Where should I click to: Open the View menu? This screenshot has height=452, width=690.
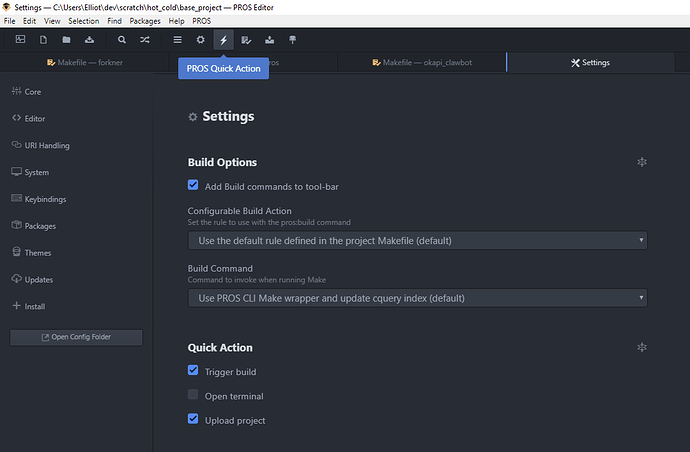tap(52, 21)
